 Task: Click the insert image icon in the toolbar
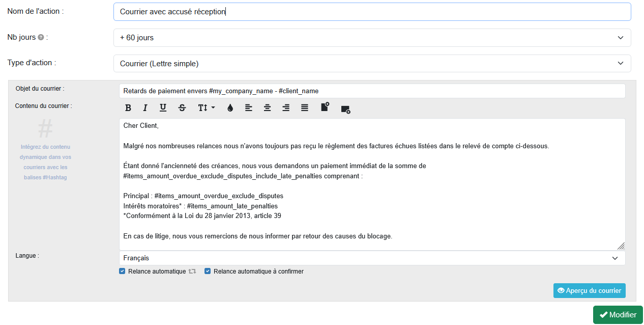tap(345, 108)
